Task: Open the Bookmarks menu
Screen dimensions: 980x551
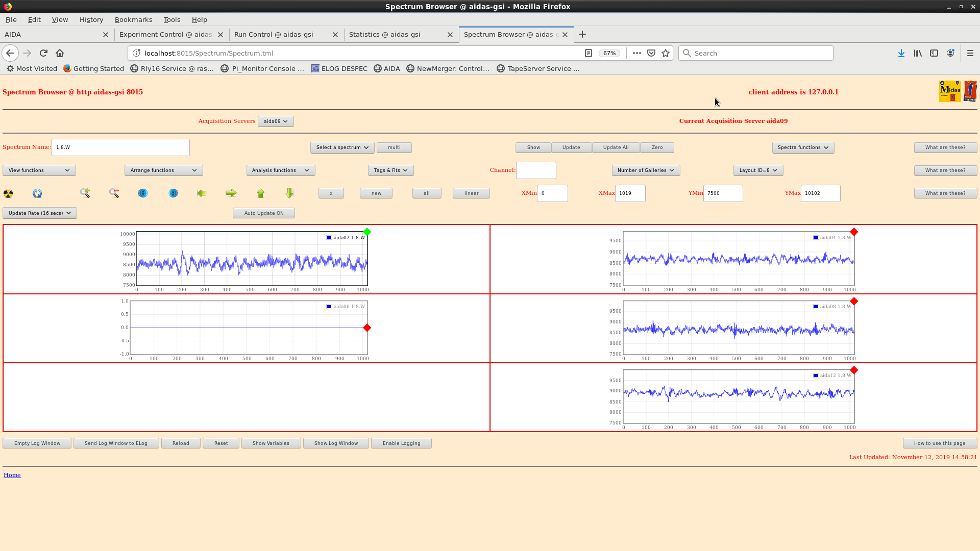Action: (133, 19)
